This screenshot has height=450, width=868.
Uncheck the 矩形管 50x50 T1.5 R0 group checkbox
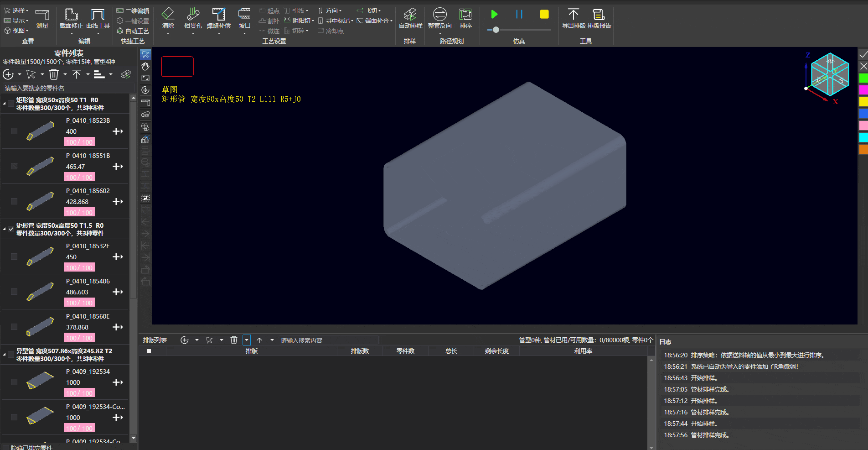click(11, 229)
